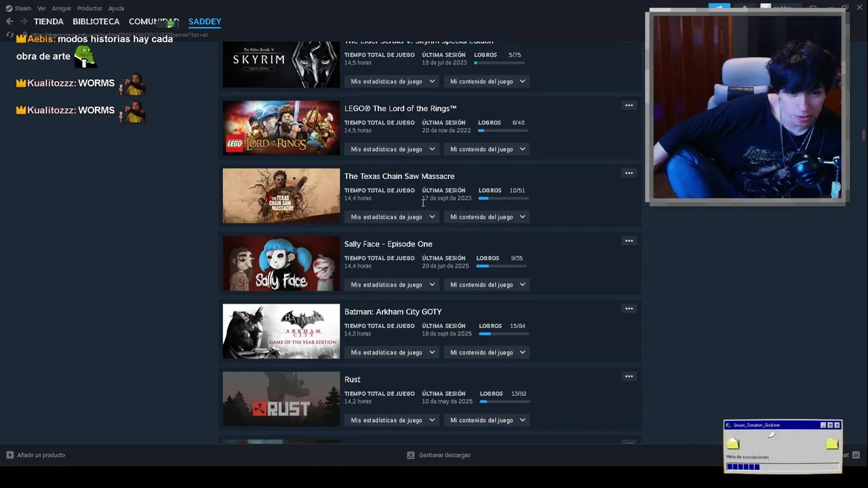Click the LOGROS 6/48 count for LEGO Lord of the Rings
This screenshot has height=488, width=868.
click(518, 123)
